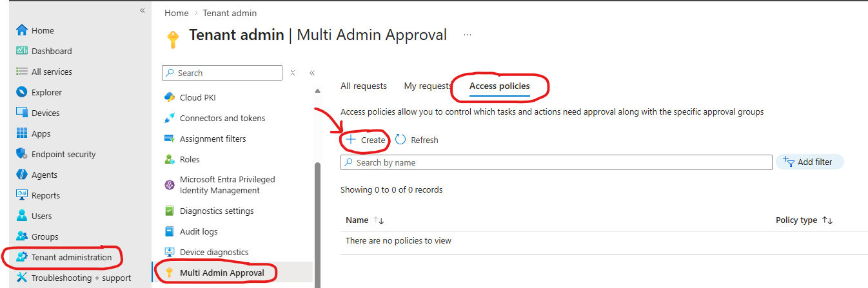Open the Device diagnostics icon
Image resolution: width=868 pixels, height=288 pixels.
click(x=170, y=252)
